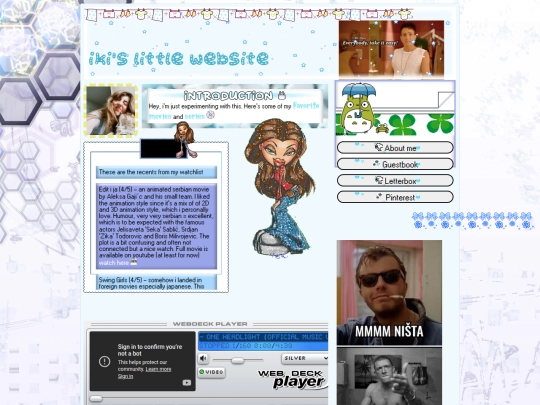The width and height of the screenshot is (540, 405).
Task: Open the YouTube logo in video embed
Action: click(x=187, y=383)
